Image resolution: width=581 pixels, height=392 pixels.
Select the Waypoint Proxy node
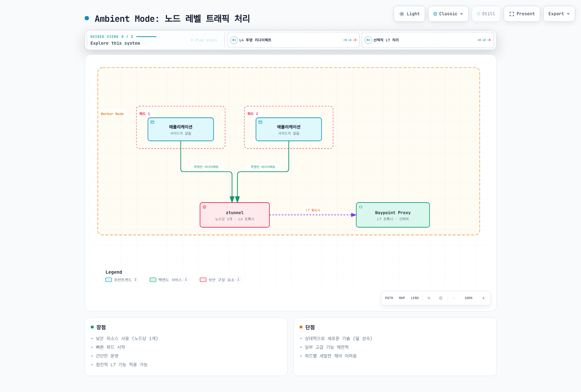[393, 215]
